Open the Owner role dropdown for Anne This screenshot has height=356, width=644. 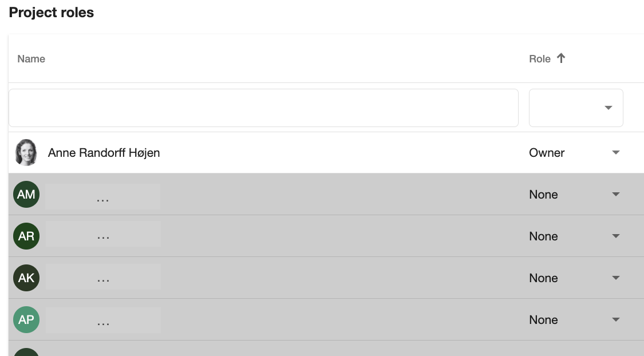(x=615, y=152)
